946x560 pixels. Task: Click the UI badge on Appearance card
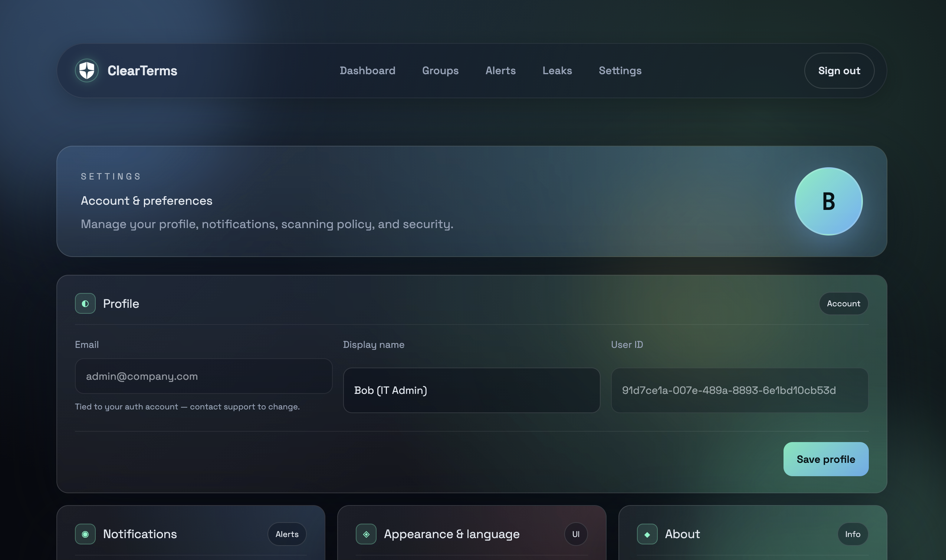click(x=576, y=534)
